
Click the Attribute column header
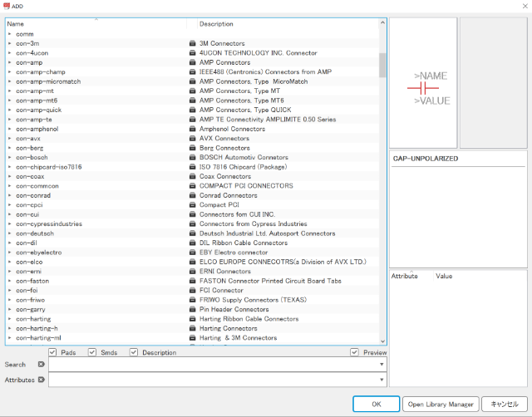(411, 276)
